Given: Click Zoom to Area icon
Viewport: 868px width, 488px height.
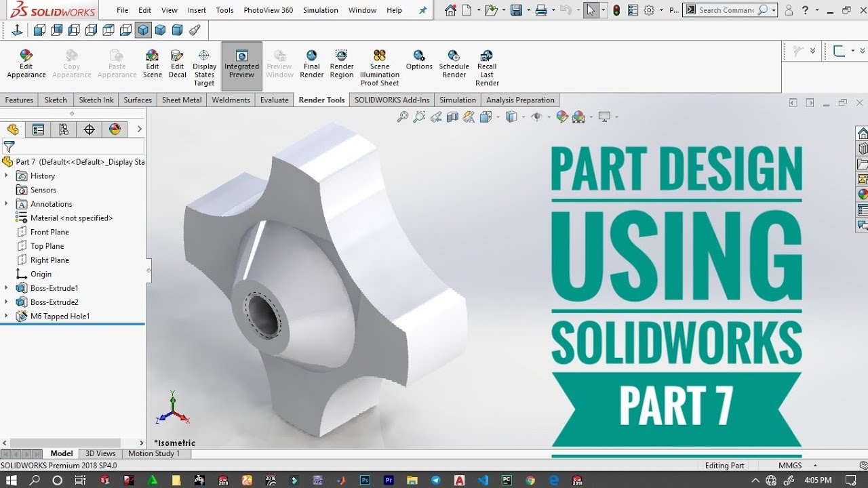Looking at the screenshot, I should (x=419, y=117).
